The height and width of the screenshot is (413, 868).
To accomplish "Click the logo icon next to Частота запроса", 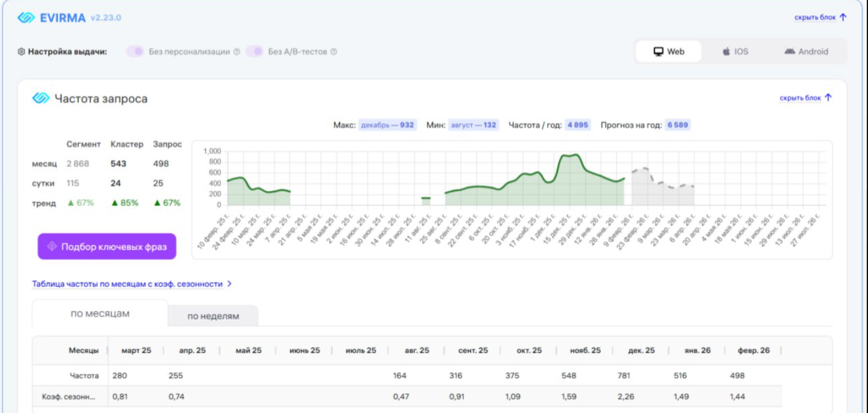I will 41,98.
